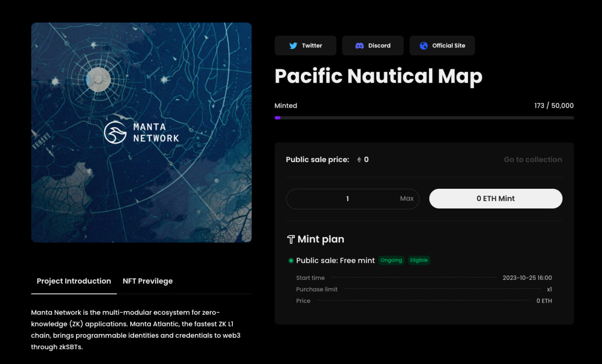Image resolution: width=602 pixels, height=364 pixels.
Task: Click the Ongoing status badge
Action: point(391,260)
